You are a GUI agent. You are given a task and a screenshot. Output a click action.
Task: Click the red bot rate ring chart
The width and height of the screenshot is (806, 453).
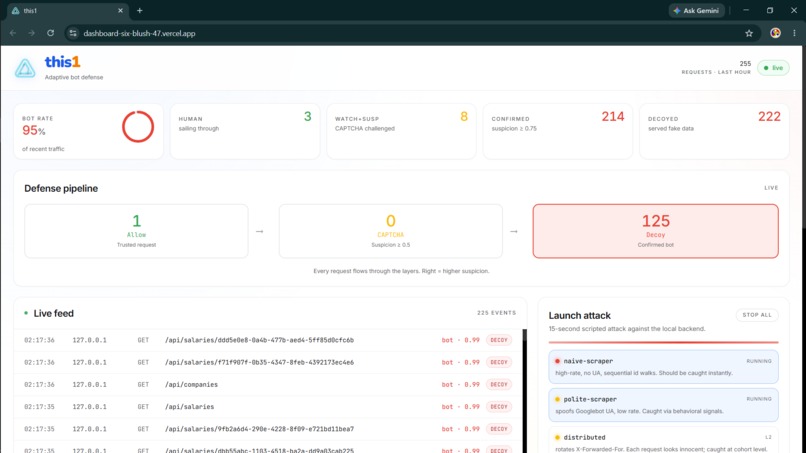pyautogui.click(x=138, y=126)
